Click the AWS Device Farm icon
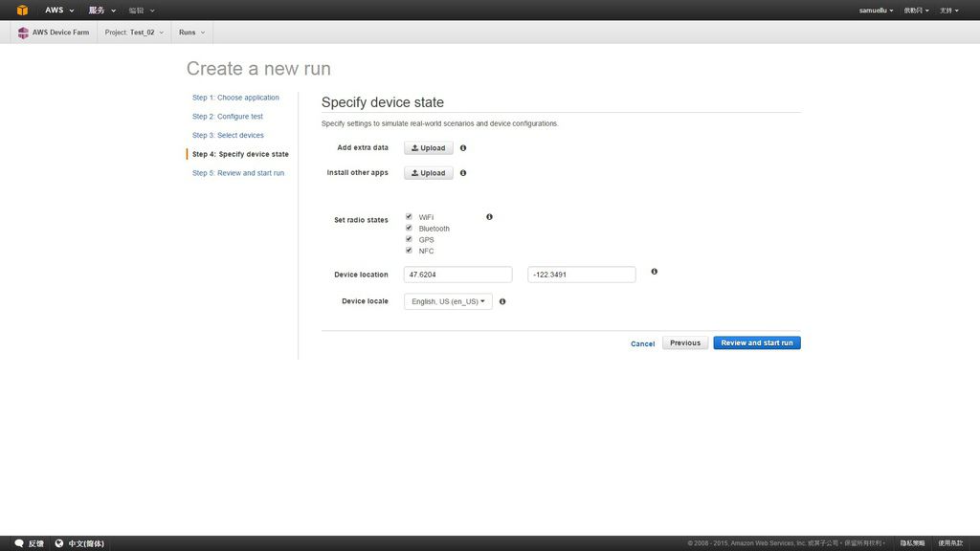980x551 pixels. [23, 33]
